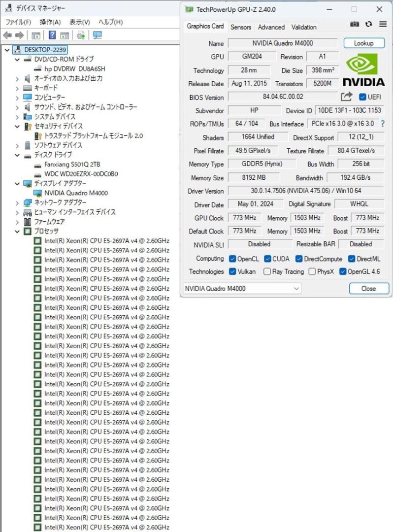Screen dimensions: 393x532
Task: Toggle the PhysX checkbox
Action: click(312, 271)
